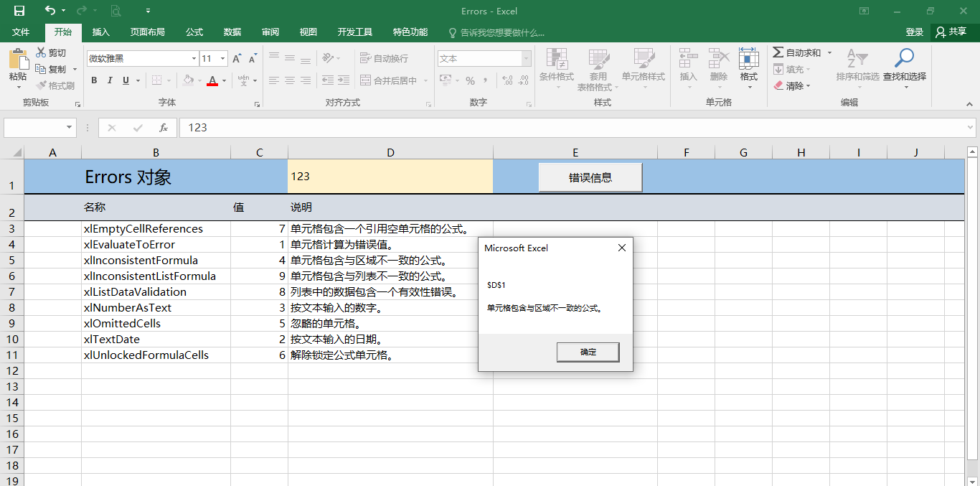Decrease indent in the alignment group
Image resolution: width=980 pixels, height=486 pixels.
(x=328, y=80)
